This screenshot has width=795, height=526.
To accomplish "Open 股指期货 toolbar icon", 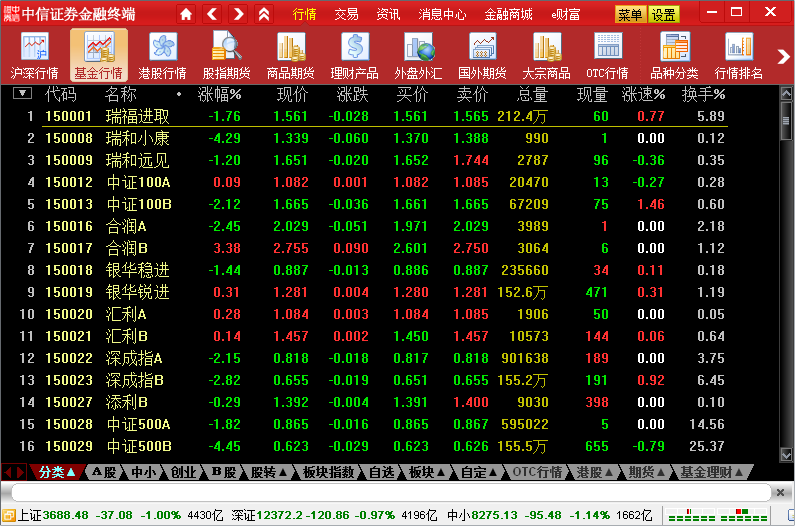I will (x=227, y=55).
